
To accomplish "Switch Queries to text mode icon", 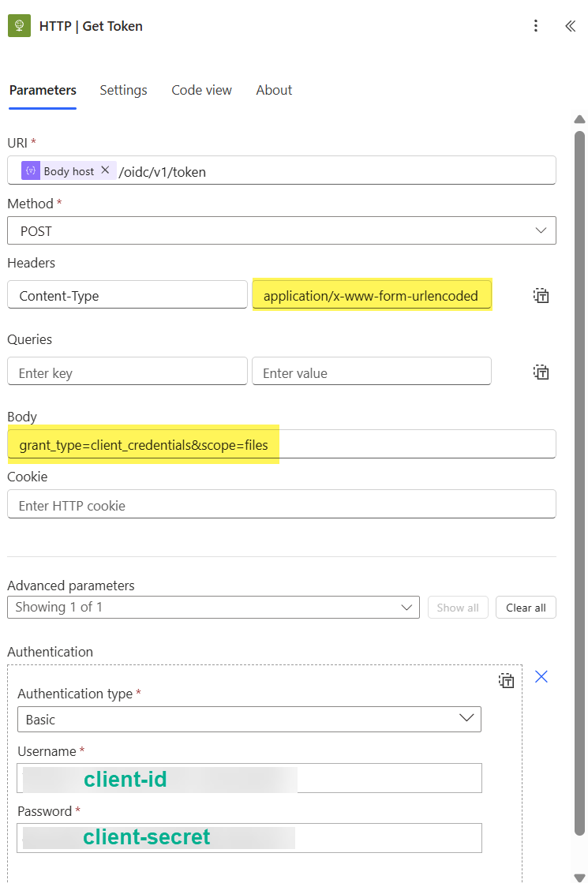I will pos(541,372).
